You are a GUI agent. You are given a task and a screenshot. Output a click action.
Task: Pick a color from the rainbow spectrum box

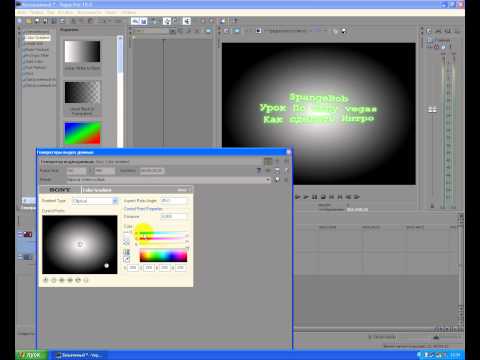(x=163, y=255)
